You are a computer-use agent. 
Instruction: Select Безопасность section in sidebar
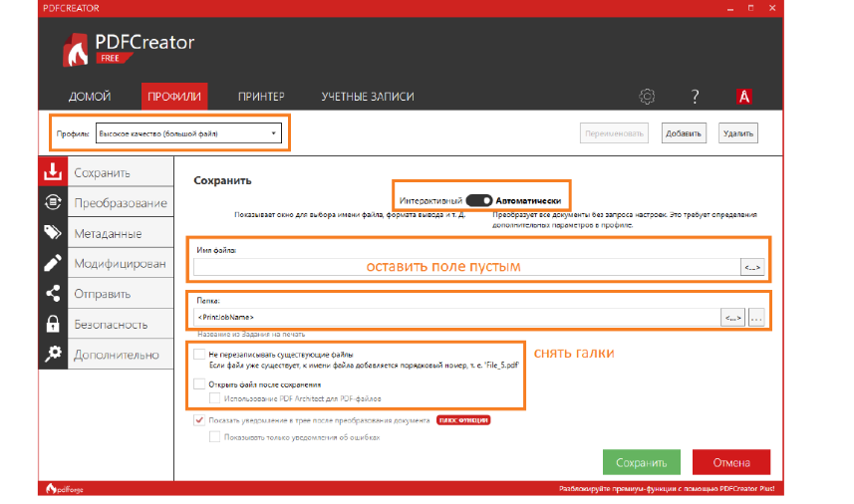click(x=121, y=325)
